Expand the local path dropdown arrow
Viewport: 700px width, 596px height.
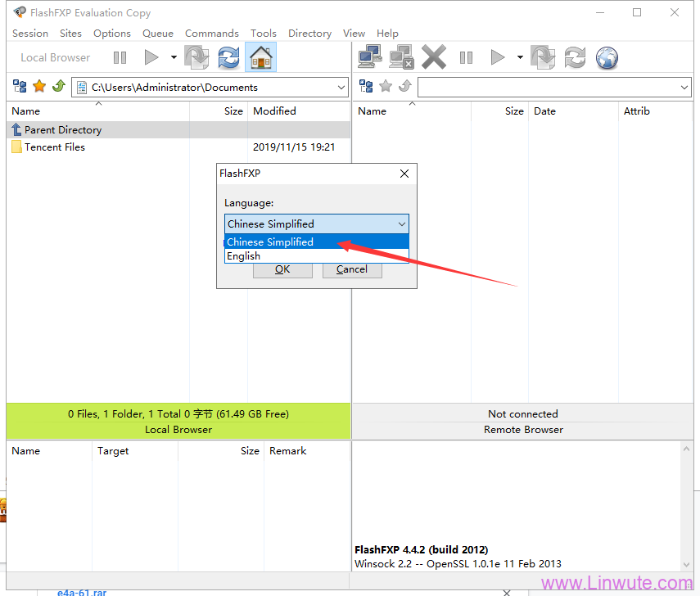tap(341, 87)
